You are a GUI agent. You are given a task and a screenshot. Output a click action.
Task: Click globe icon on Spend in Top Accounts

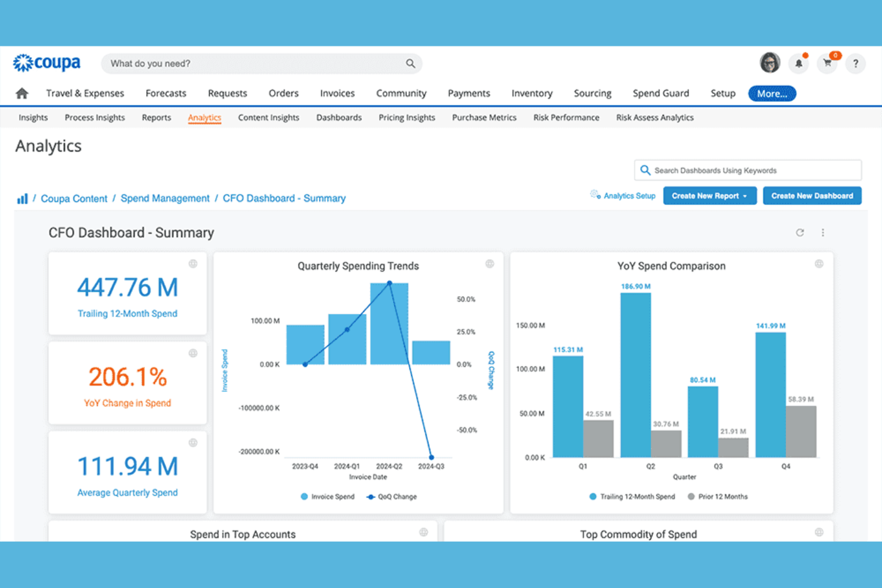pyautogui.click(x=424, y=532)
